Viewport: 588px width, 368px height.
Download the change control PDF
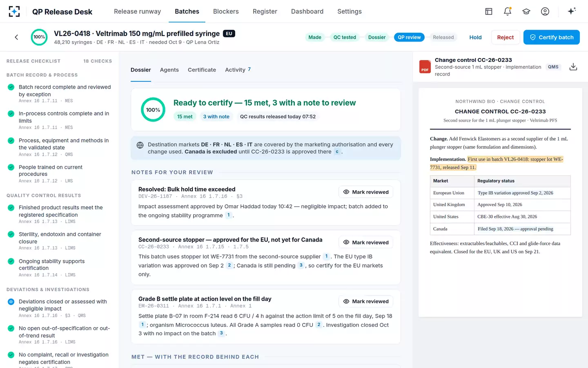[573, 67]
